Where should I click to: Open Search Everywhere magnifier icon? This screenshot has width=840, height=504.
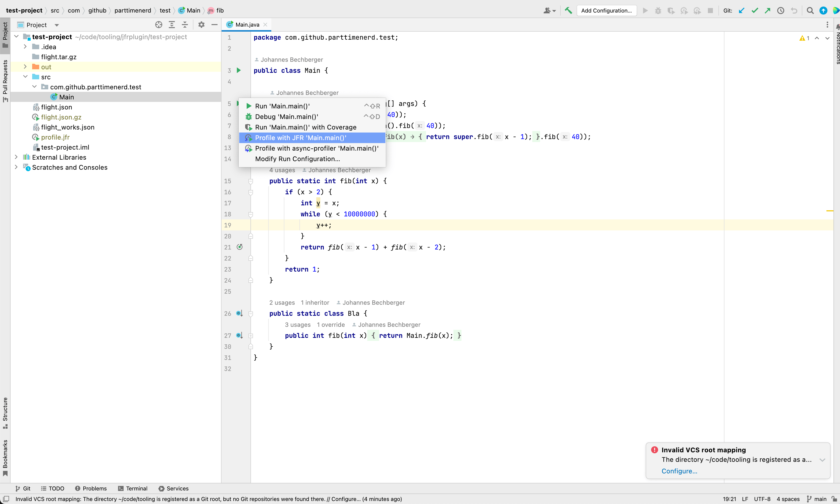click(x=810, y=11)
